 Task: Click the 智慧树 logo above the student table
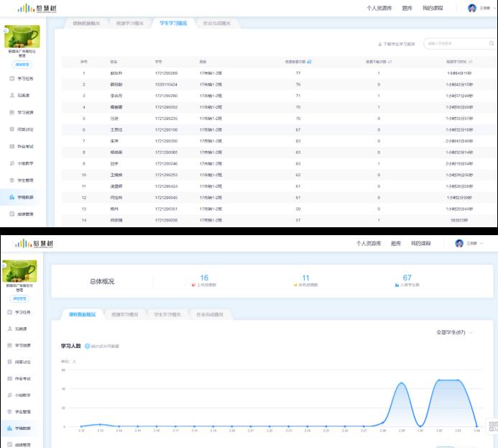(36, 8)
